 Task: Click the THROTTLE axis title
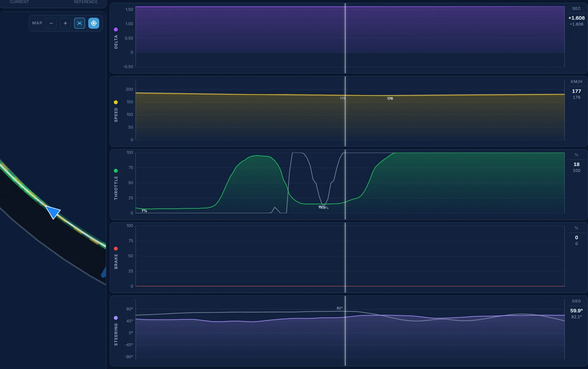[x=116, y=188]
